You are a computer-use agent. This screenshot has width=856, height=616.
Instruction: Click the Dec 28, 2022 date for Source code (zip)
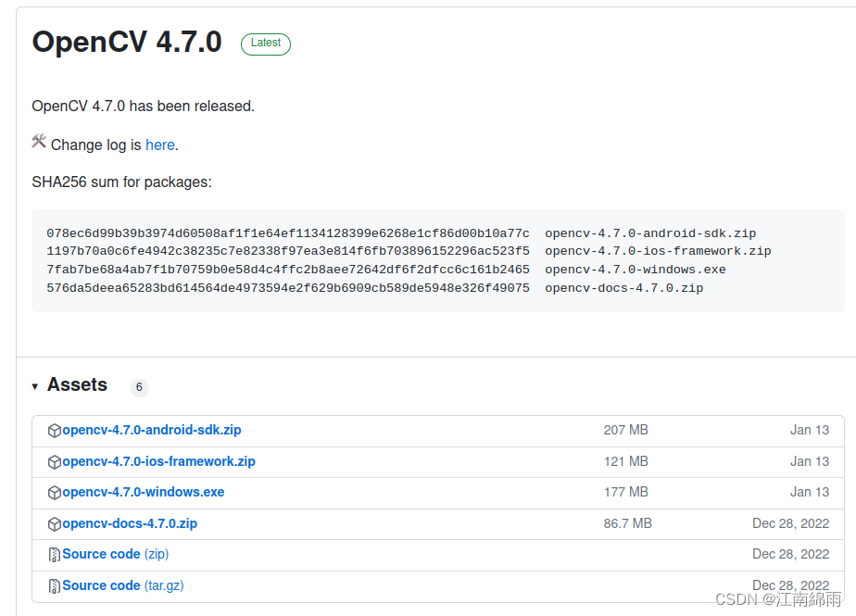791,554
